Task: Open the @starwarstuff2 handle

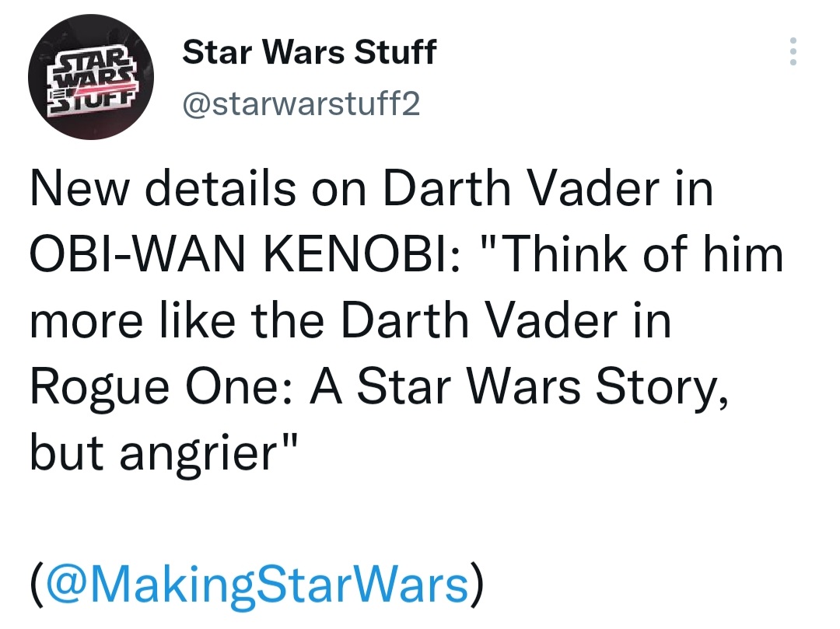Action: point(301,103)
